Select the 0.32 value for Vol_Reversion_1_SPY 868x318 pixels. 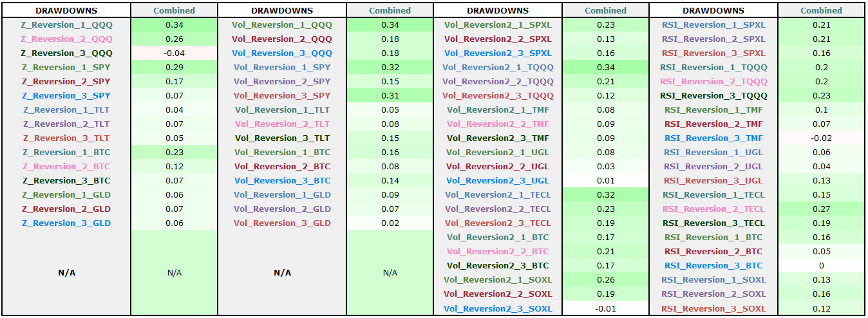[x=390, y=67]
